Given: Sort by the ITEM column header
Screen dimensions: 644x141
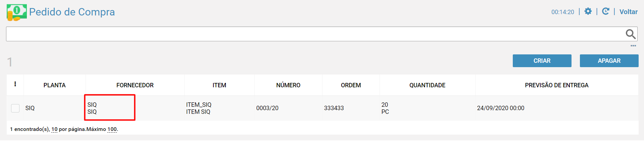Looking at the screenshot, I should click(219, 85).
